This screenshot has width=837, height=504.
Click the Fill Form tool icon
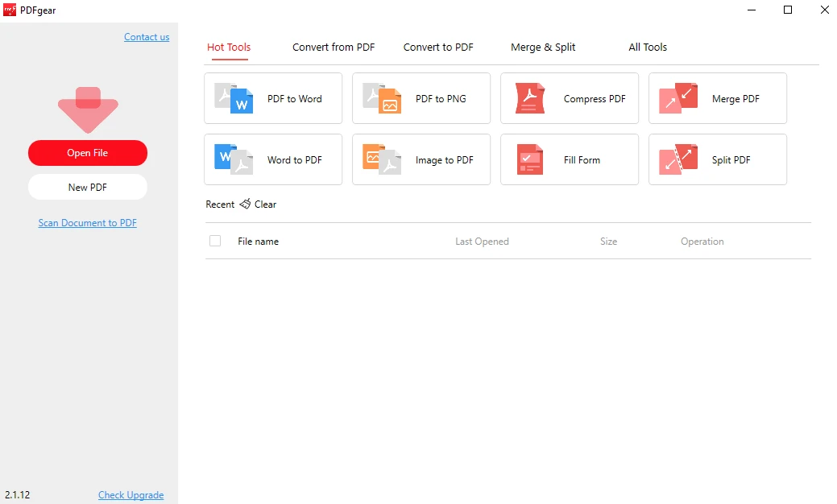click(530, 159)
